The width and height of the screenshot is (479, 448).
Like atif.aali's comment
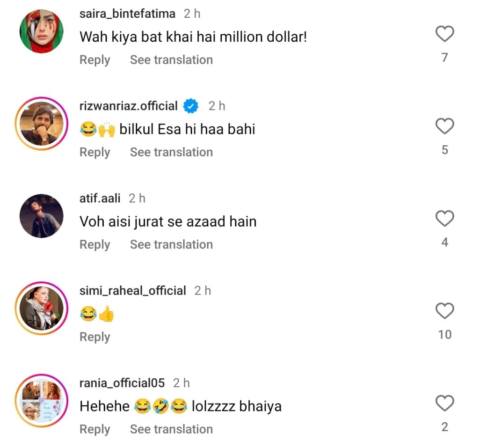[x=444, y=219]
